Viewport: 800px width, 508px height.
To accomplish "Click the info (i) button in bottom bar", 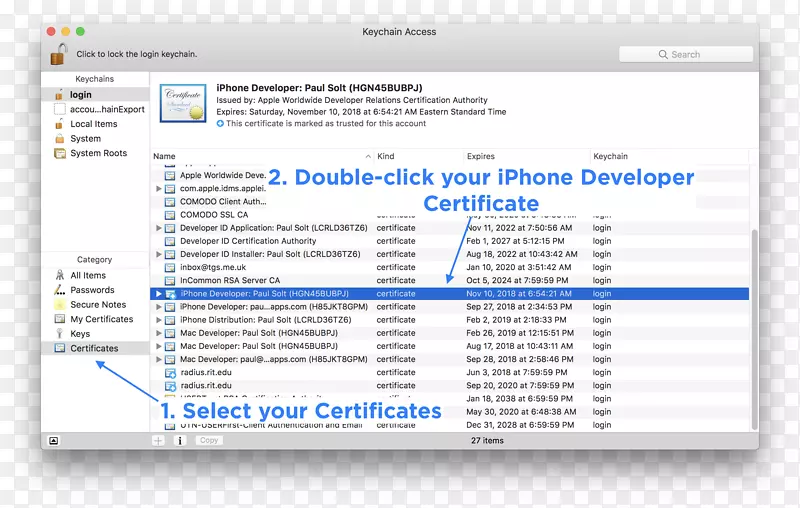I will 181,440.
